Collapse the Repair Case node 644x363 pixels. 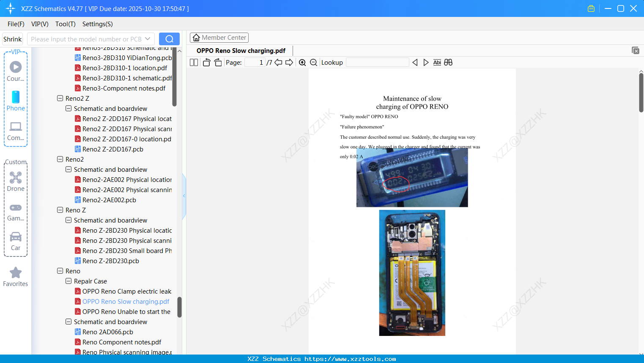(x=69, y=281)
